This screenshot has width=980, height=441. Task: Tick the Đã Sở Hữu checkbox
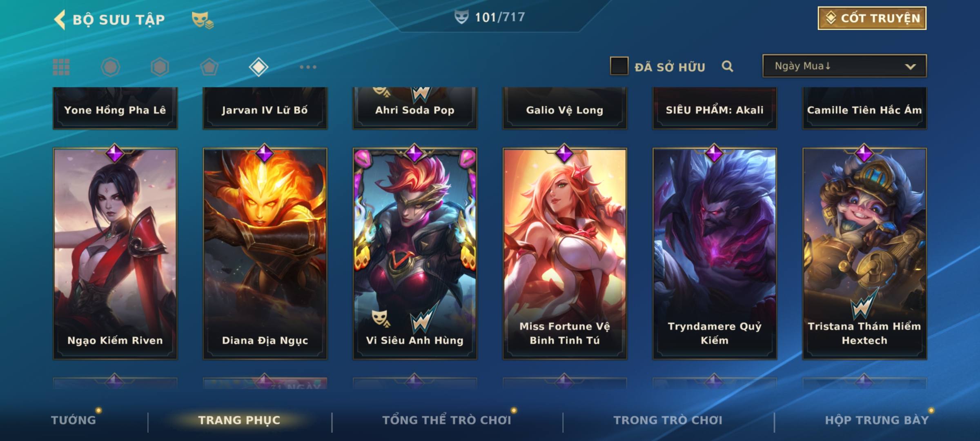619,66
